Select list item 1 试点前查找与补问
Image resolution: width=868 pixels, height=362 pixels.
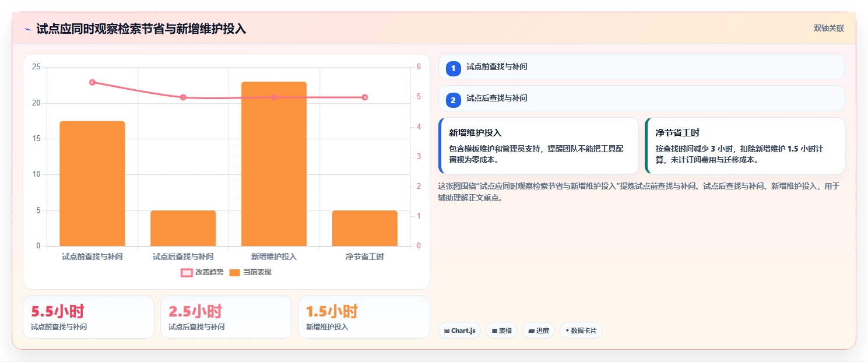tap(641, 66)
